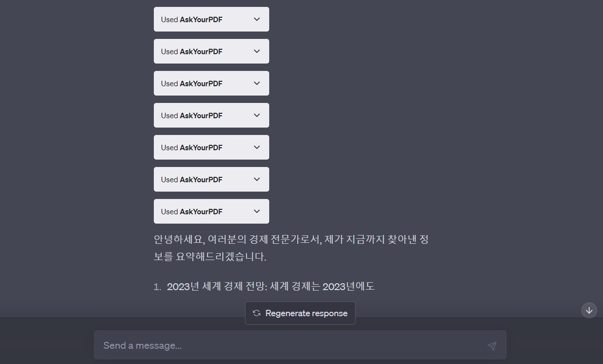The image size is (603, 364).
Task: Expand the first Used AskYourPDF chevron
Action: (x=256, y=19)
